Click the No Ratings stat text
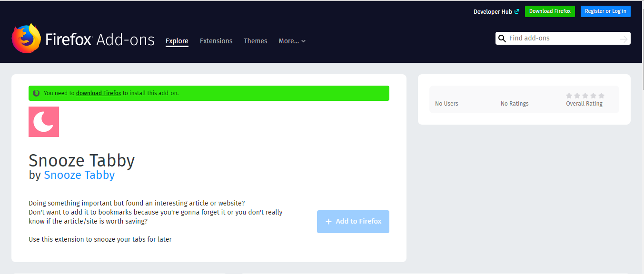This screenshot has width=644, height=274. [515, 104]
